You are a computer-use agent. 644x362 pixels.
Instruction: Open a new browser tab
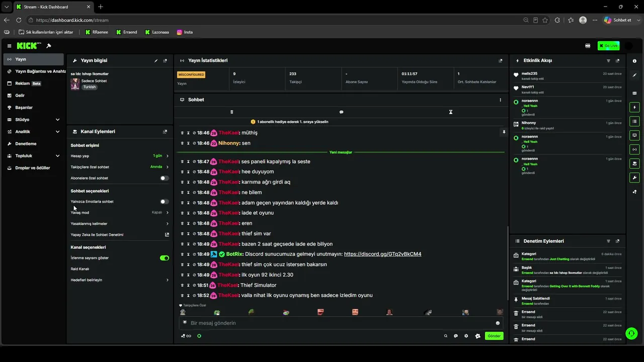coord(101,7)
